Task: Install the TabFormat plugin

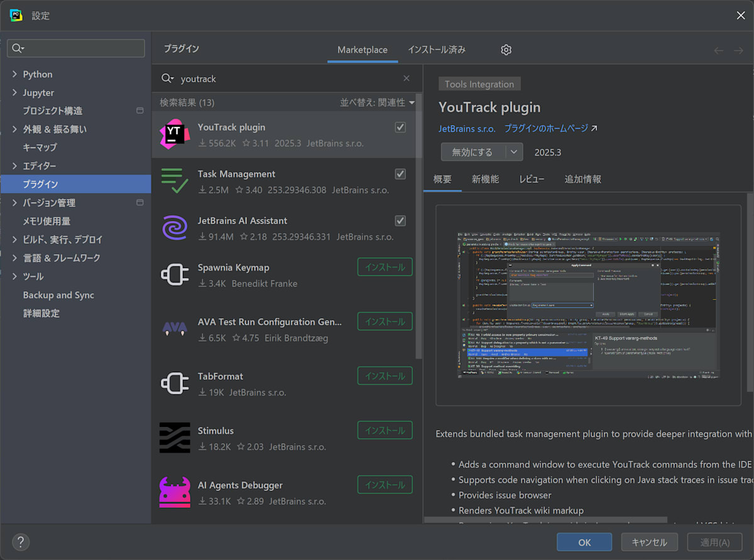Action: 385,376
